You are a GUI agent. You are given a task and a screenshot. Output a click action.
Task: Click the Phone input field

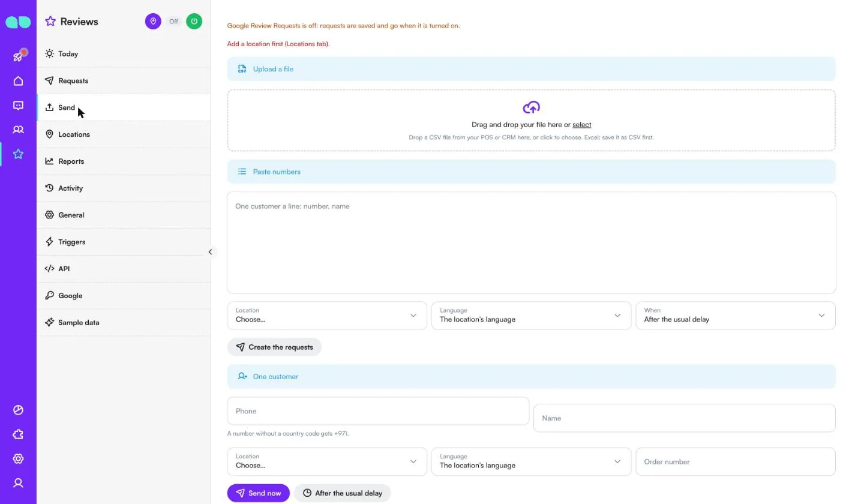(x=378, y=411)
